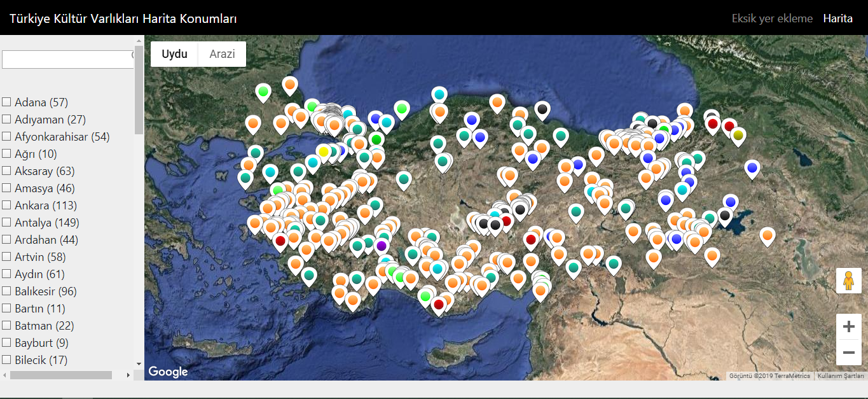Open the Kullanım Şartları link
This screenshot has width=868, height=399.
(x=841, y=376)
